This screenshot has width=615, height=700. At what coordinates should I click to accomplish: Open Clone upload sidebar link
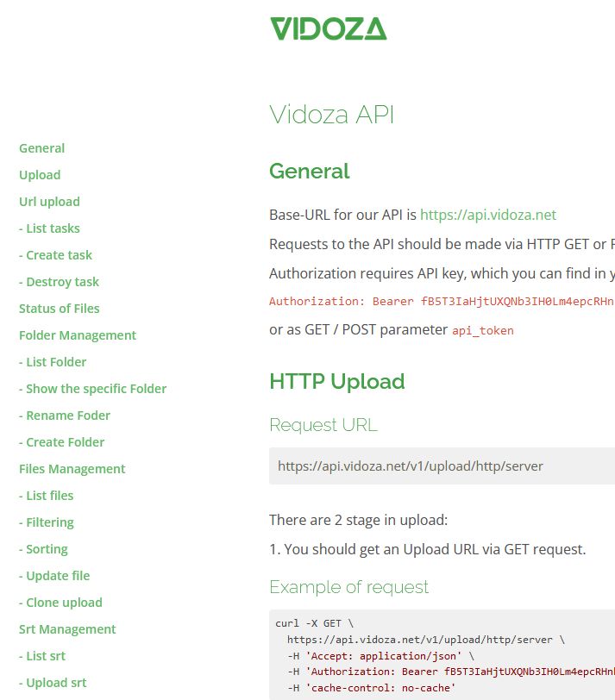pyautogui.click(x=60, y=603)
